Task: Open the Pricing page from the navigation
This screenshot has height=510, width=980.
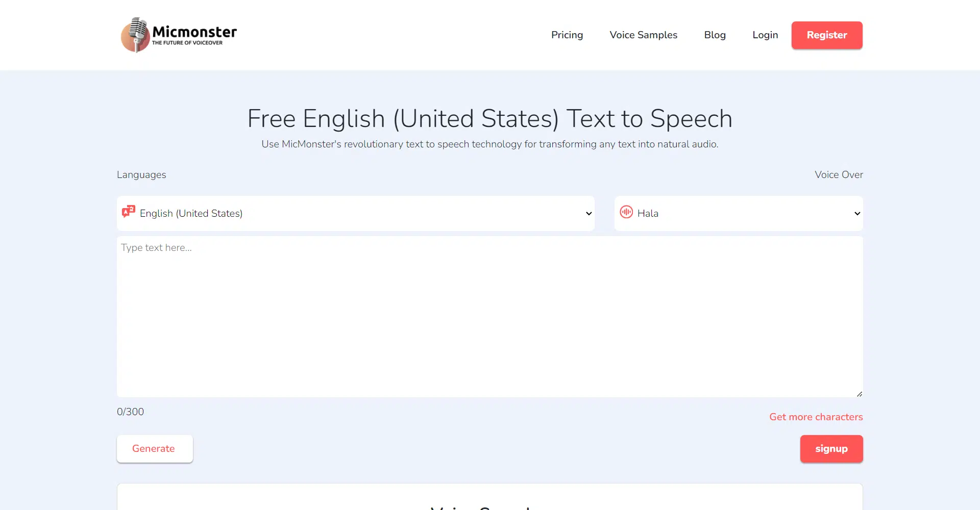Action: 567,35
